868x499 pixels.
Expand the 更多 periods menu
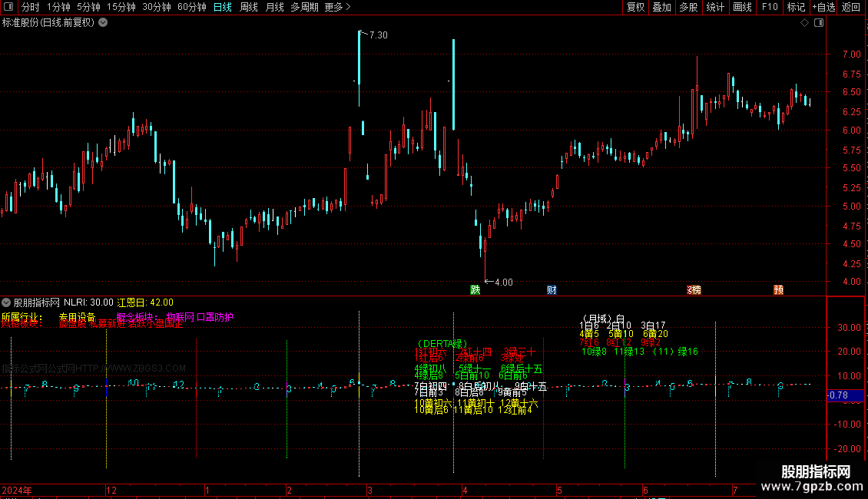[337, 7]
